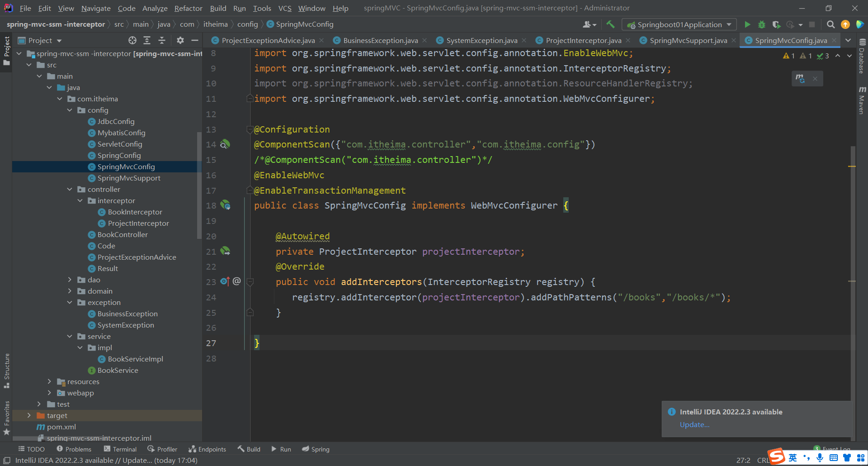The height and width of the screenshot is (466, 868).
Task: Select BookController in project tree
Action: click(x=123, y=235)
